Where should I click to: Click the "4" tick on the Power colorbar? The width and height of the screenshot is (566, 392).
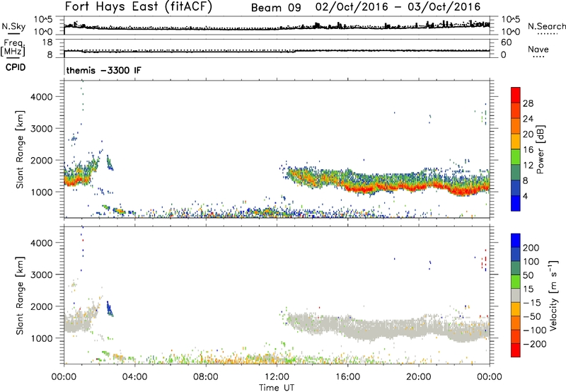pyautogui.click(x=526, y=196)
